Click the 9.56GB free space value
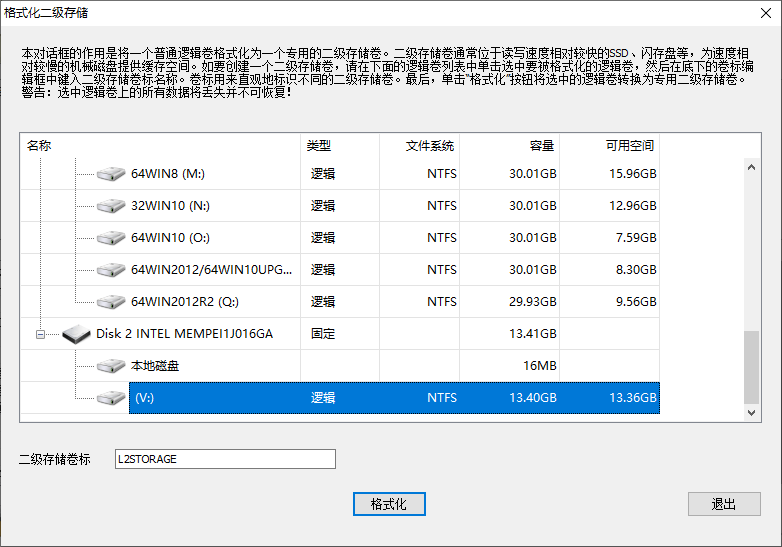782x547 pixels. tap(636, 302)
